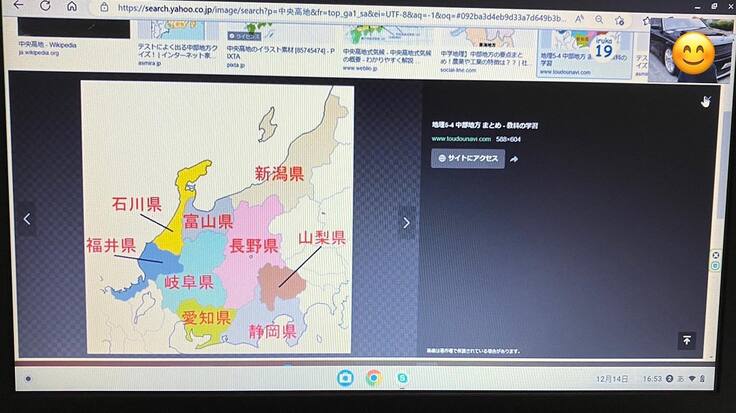Open the camera app on the shelf
This screenshot has width=736, height=413.
click(x=345, y=378)
